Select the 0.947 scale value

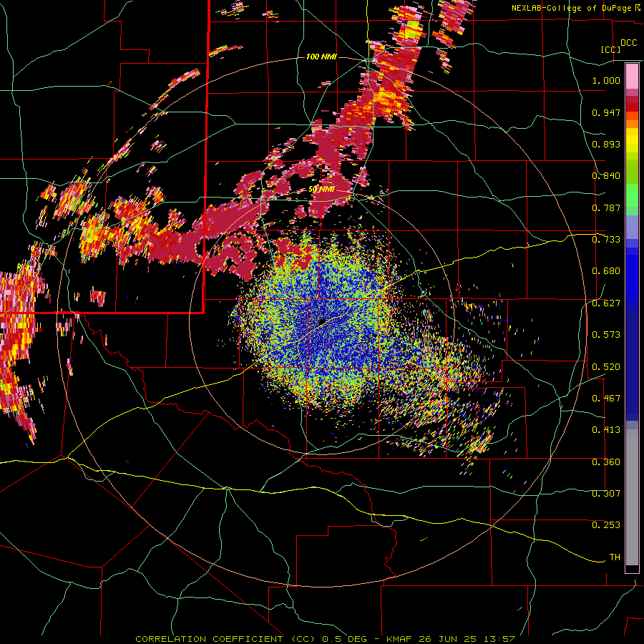click(606, 112)
